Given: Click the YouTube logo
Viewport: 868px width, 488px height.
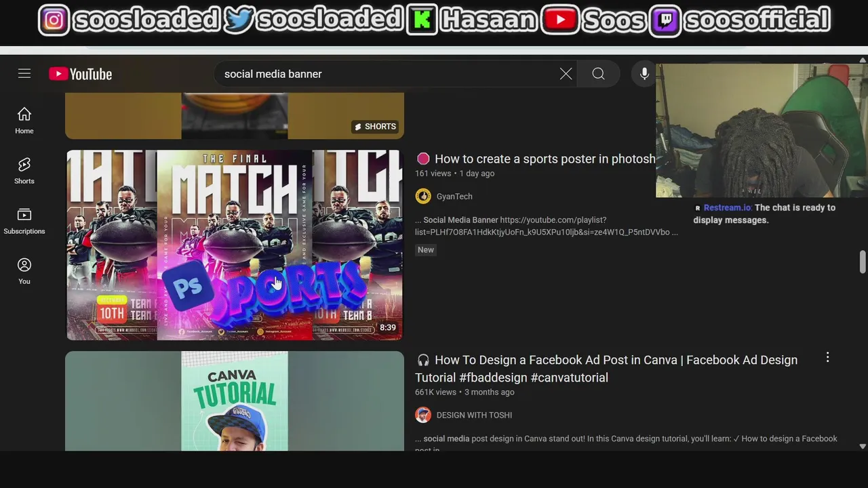Looking at the screenshot, I should [x=80, y=74].
